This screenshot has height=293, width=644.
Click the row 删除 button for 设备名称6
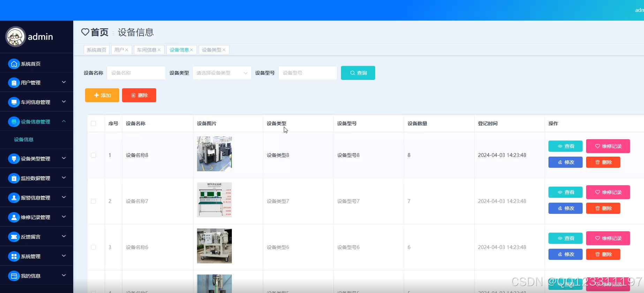coord(603,254)
